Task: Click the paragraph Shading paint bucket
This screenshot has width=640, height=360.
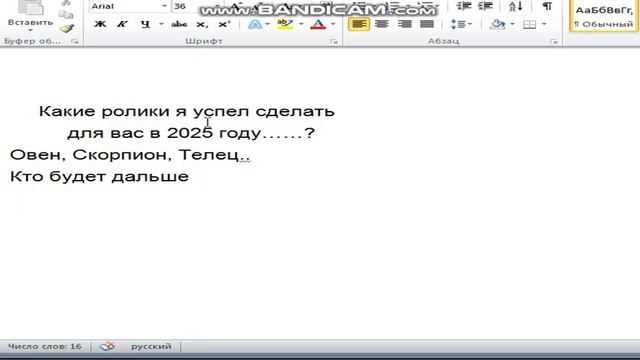Action: [497, 24]
